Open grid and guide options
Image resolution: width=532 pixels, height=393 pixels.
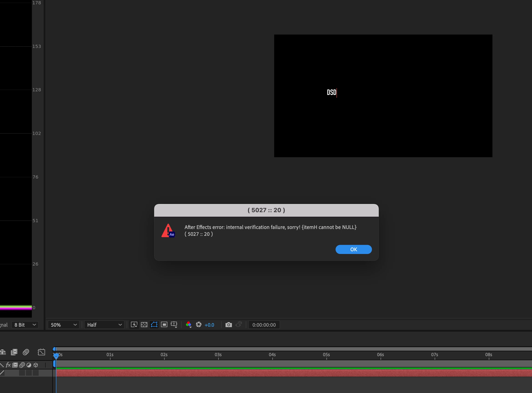tap(174, 325)
